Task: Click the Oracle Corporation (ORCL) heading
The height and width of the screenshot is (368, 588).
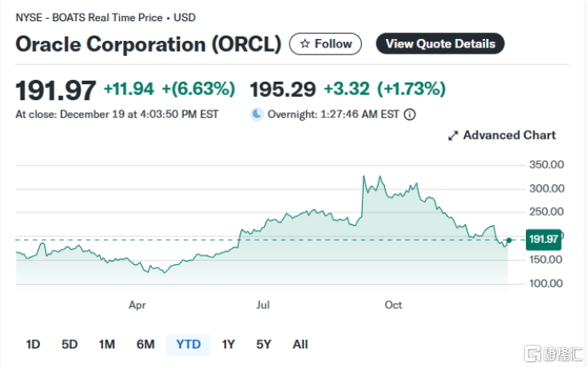Action: click(148, 44)
